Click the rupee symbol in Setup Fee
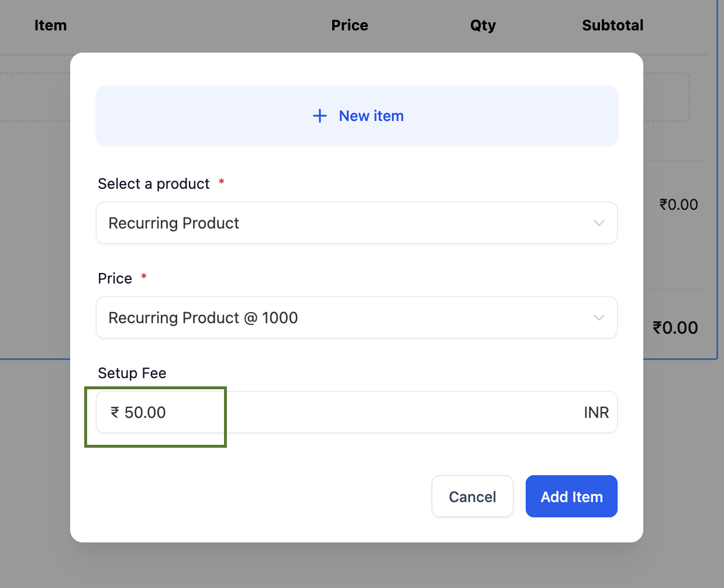Viewport: 724px width, 588px height. [x=115, y=412]
